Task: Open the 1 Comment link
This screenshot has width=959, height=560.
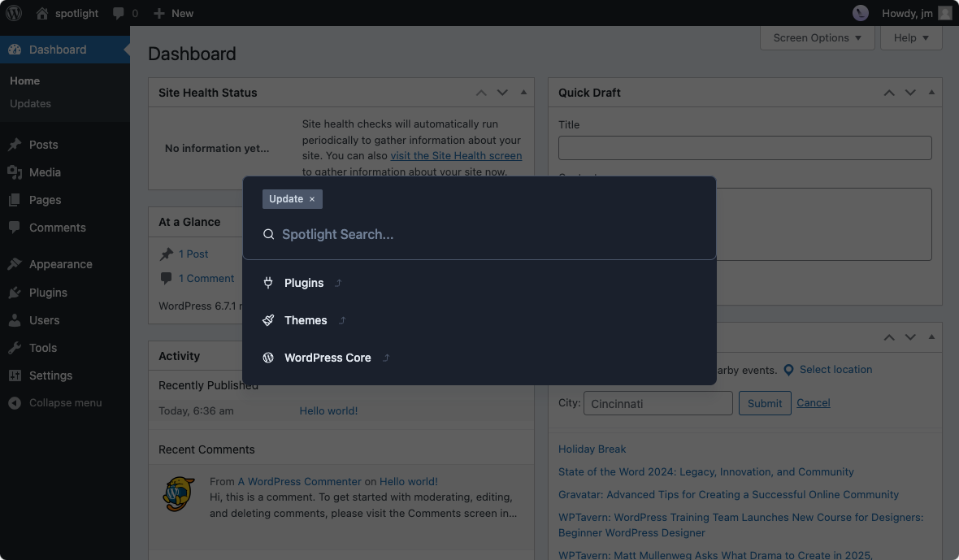Action: click(206, 278)
